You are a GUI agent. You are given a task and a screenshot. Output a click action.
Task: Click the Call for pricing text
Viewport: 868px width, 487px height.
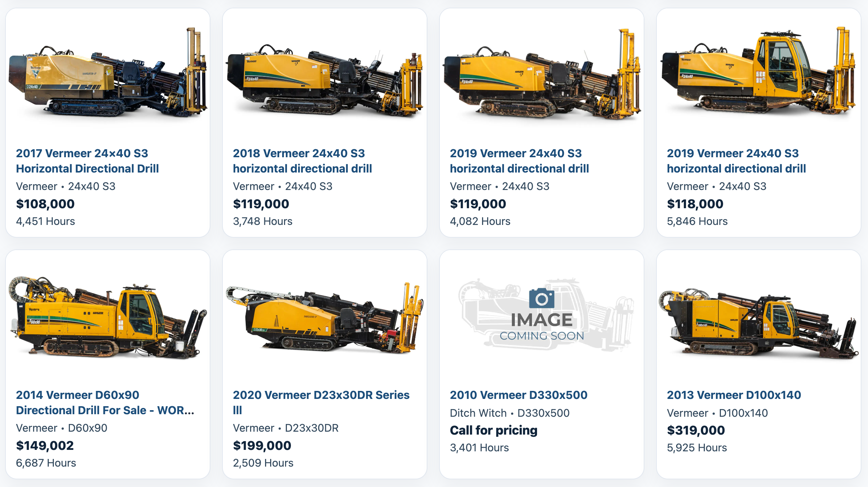click(494, 430)
